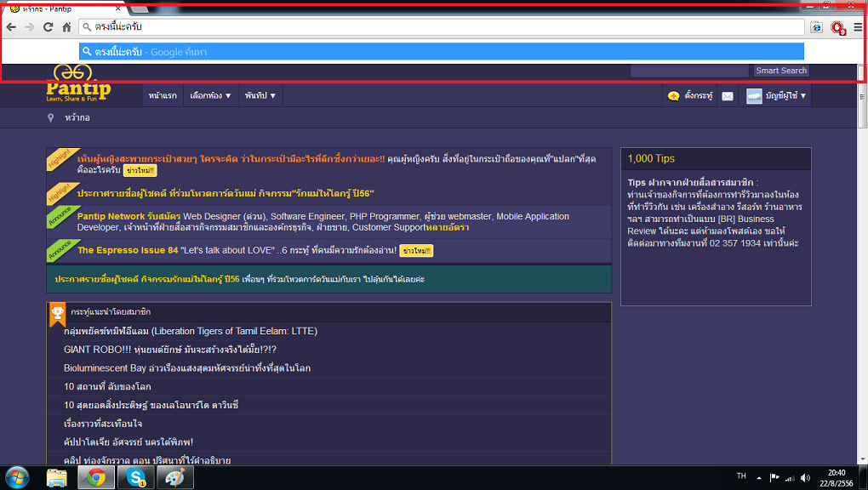Click the user account avatar thumbnail

click(754, 96)
